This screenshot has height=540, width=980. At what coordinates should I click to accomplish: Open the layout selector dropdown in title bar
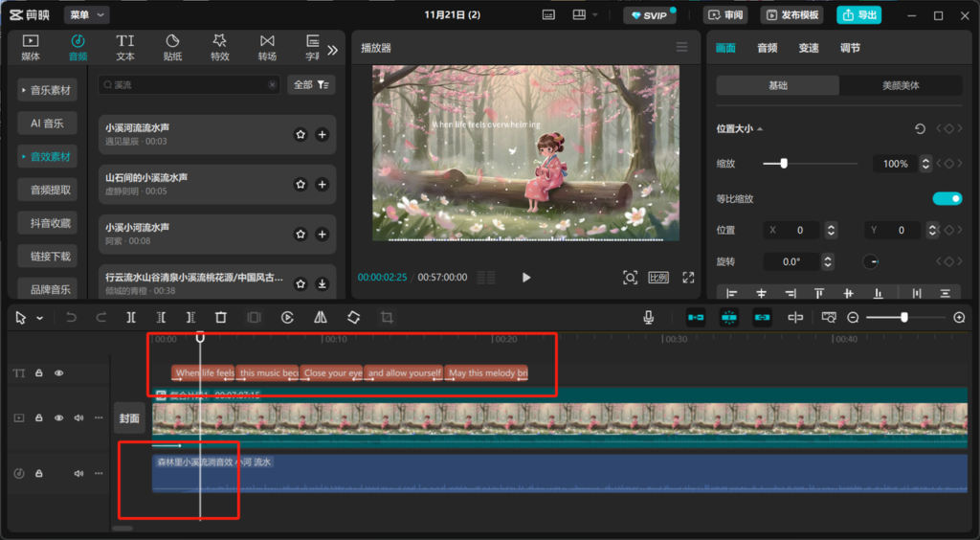coord(585,14)
